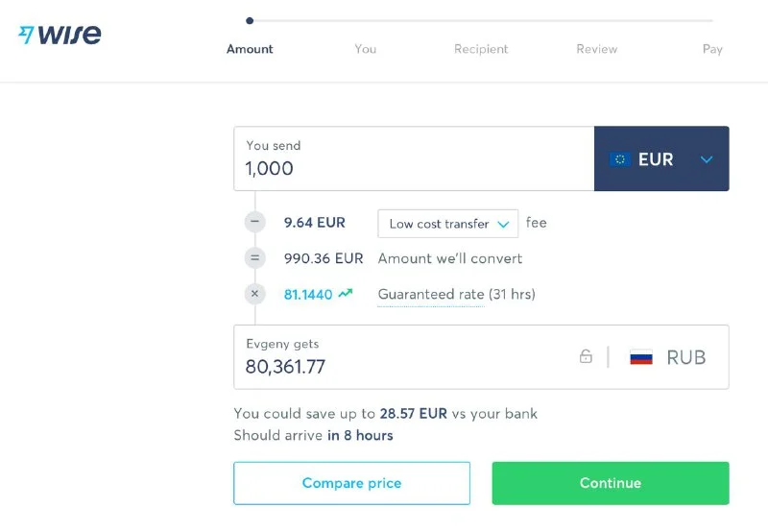Screen dimensions: 768x532
Task: Click the progress bar start dot
Action: pos(250,20)
